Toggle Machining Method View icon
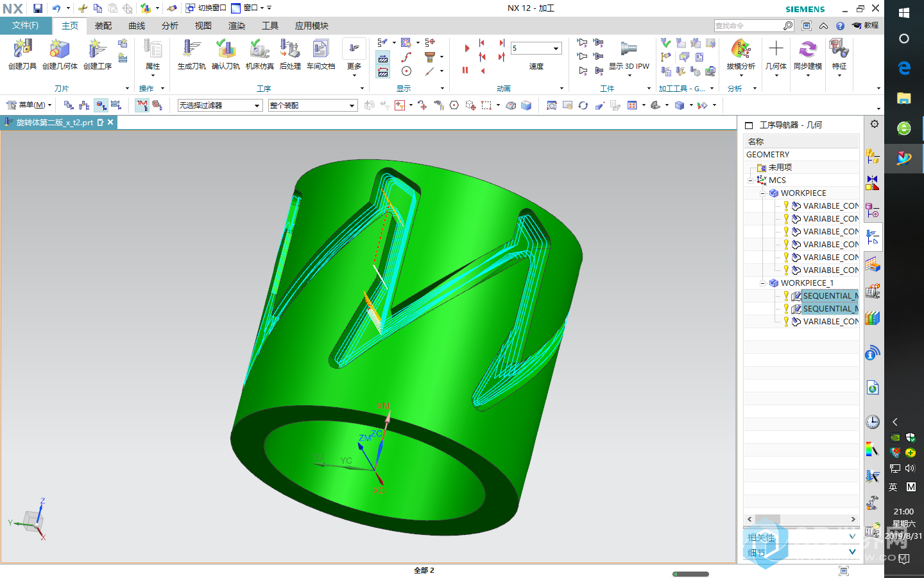Image resolution: width=924 pixels, height=578 pixels. coord(116,105)
